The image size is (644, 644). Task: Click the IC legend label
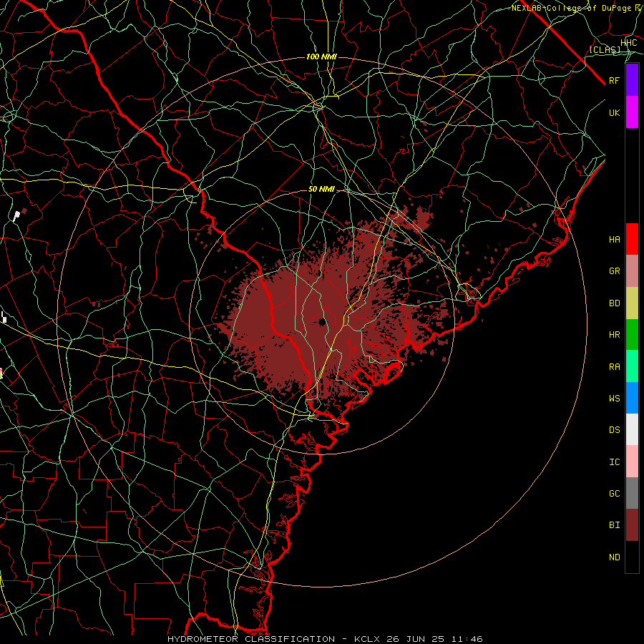(x=614, y=462)
